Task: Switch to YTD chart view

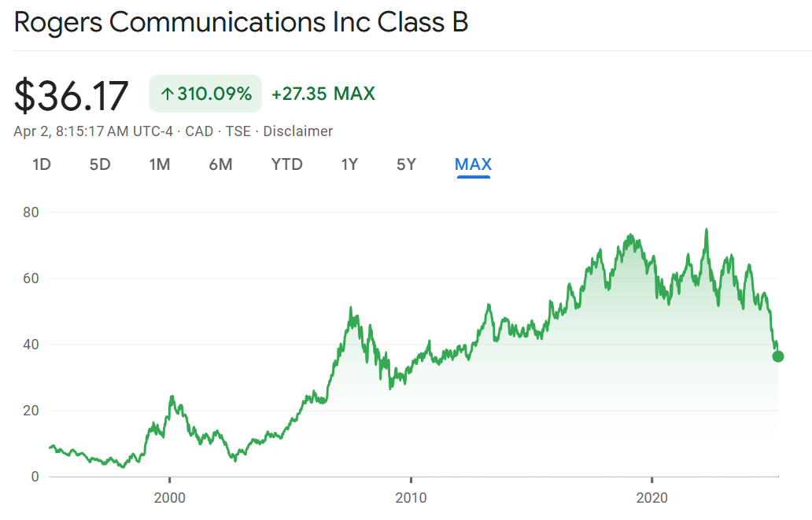Action: pos(286,164)
